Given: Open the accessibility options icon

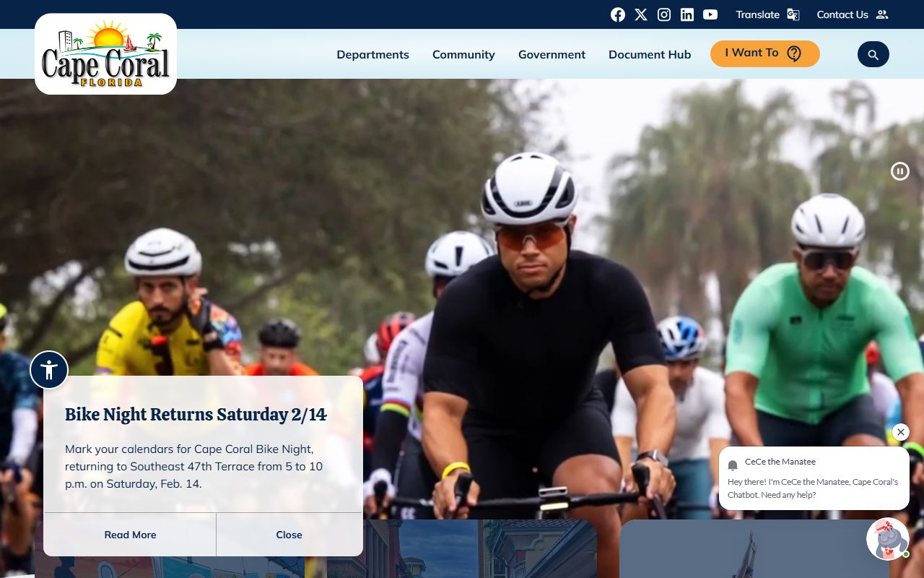Looking at the screenshot, I should coord(49,370).
